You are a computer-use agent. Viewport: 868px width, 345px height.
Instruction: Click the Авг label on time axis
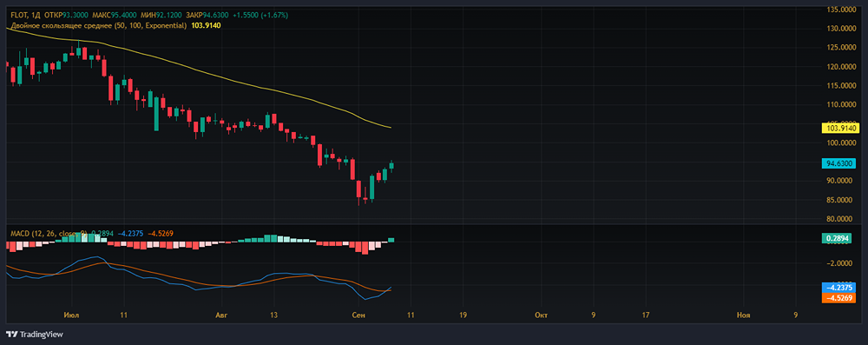tap(220, 315)
